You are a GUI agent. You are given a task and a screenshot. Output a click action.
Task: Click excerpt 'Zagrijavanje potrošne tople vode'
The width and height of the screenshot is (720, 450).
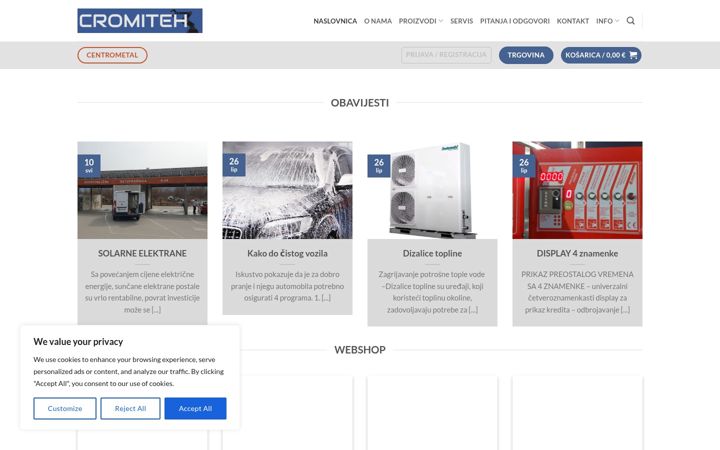(x=432, y=274)
